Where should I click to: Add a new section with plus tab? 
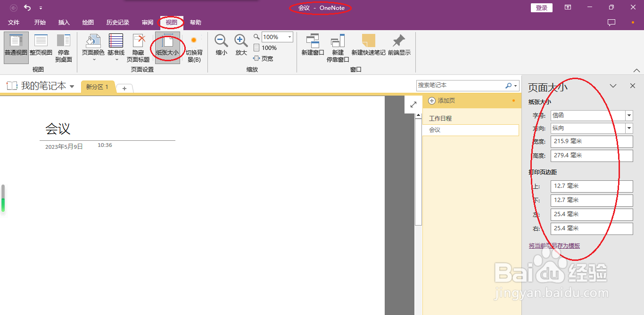coord(124,89)
